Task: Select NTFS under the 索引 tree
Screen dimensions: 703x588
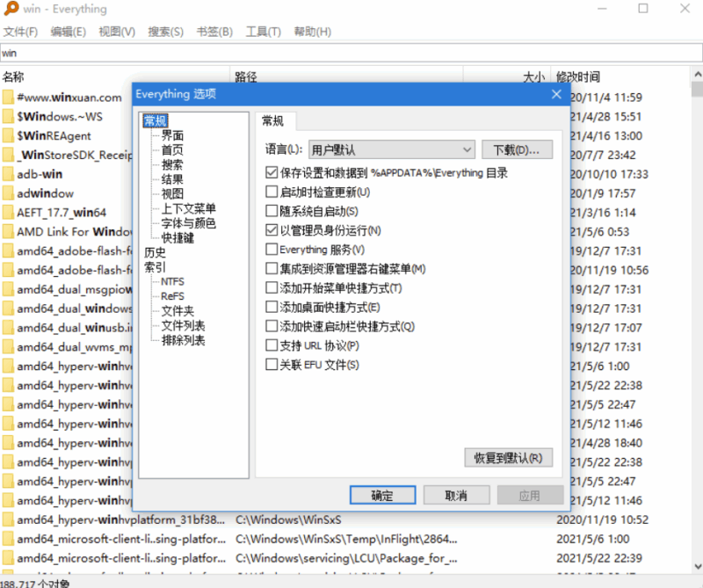Action: tap(172, 281)
